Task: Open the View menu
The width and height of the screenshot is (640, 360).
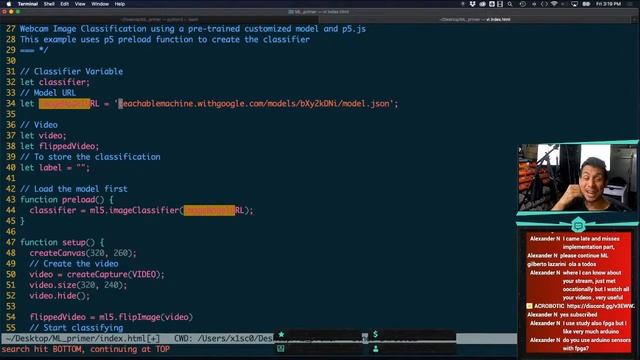Action: [x=80, y=4]
